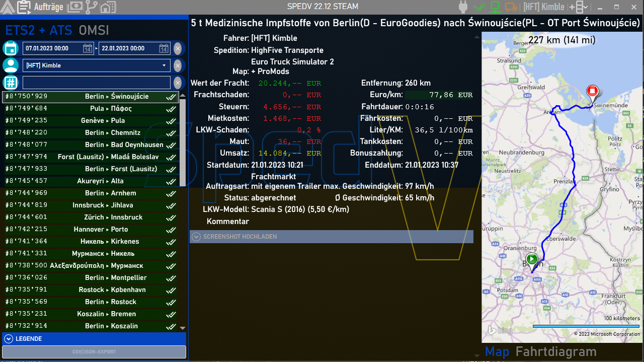Select job Αλεξανδρούπολη ▸ Мурманск
Image resolution: width=644 pixels, height=362 pixels.
coord(91,266)
